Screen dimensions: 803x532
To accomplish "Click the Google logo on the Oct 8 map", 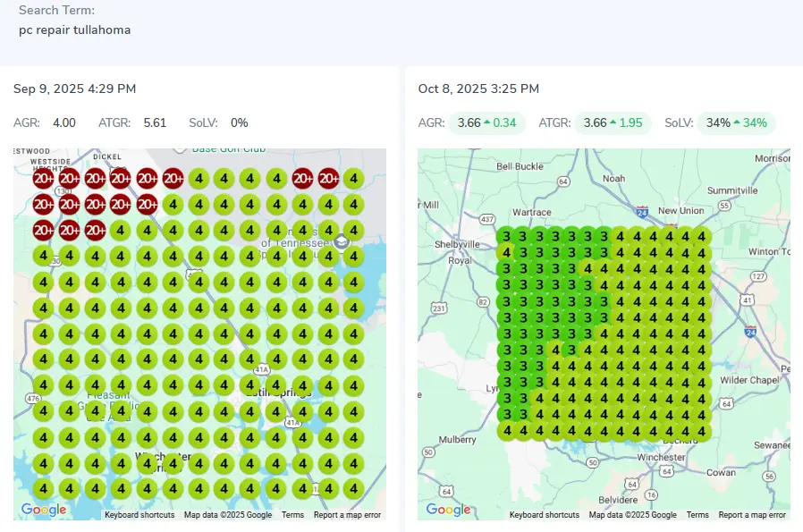I will [x=448, y=510].
